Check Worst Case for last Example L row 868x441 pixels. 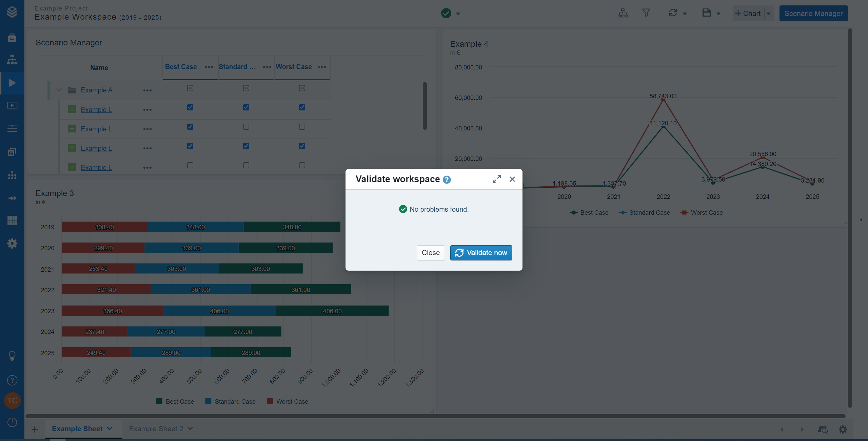[x=302, y=165]
